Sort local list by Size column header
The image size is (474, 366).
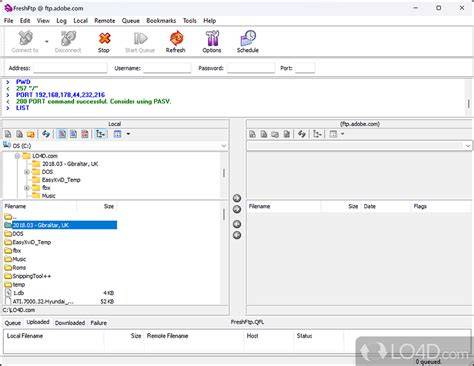pos(96,206)
